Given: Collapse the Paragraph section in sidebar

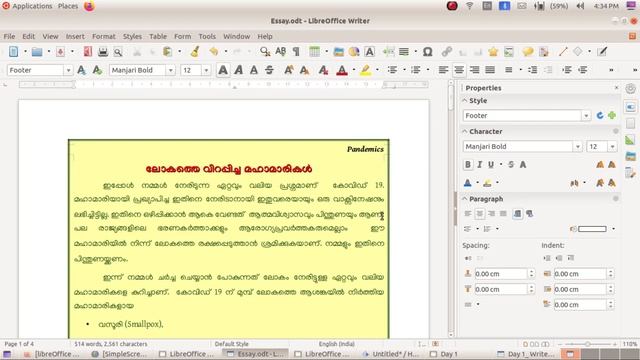Looking at the screenshot, I should tap(464, 199).
